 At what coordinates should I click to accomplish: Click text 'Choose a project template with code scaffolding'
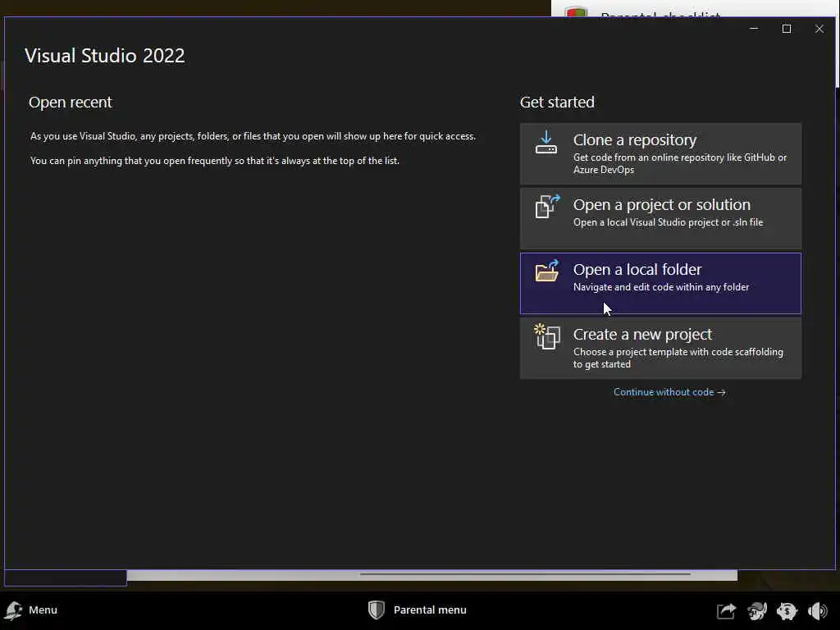pyautogui.click(x=678, y=352)
